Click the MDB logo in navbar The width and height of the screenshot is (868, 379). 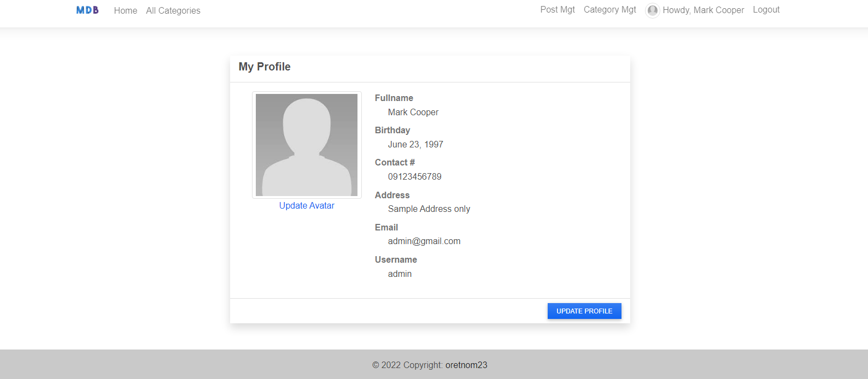point(87,10)
